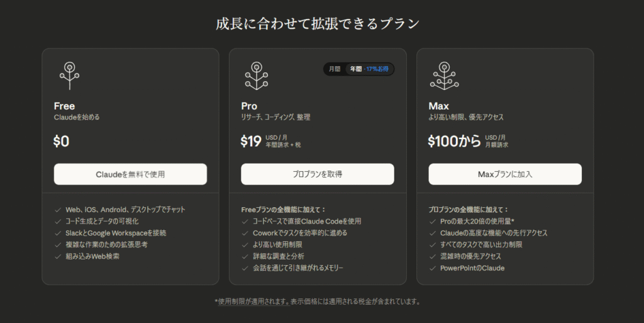This screenshot has width=644, height=323.
Task: Join via the Maxプランに加入 button
Action: click(505, 174)
